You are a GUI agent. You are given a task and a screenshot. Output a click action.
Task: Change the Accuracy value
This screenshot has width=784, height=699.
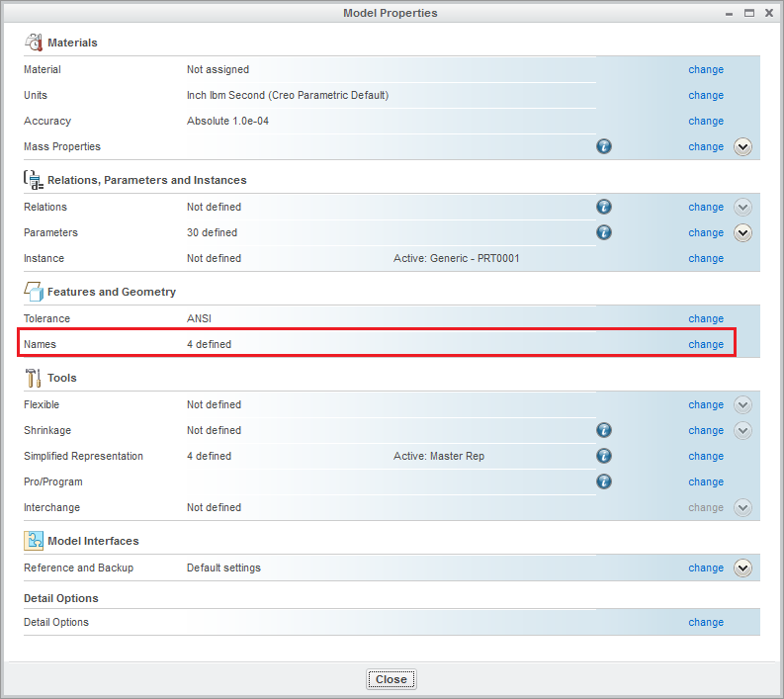pos(706,121)
